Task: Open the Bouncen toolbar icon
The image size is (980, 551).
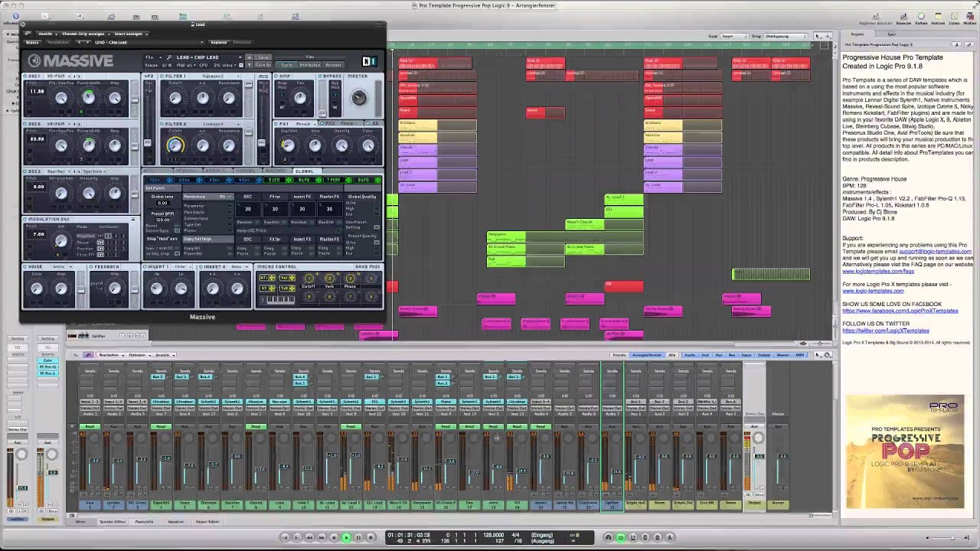Action: (x=902, y=20)
